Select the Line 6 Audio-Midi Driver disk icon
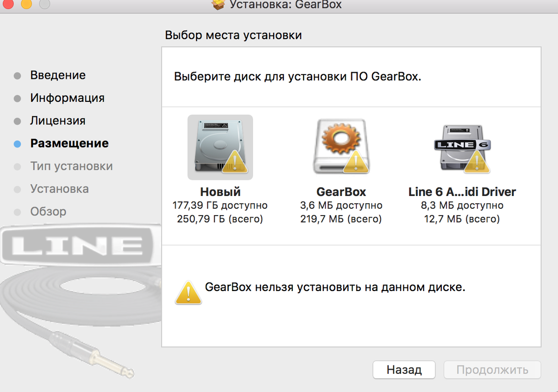Screen dimensions: 558x392 [462, 148]
